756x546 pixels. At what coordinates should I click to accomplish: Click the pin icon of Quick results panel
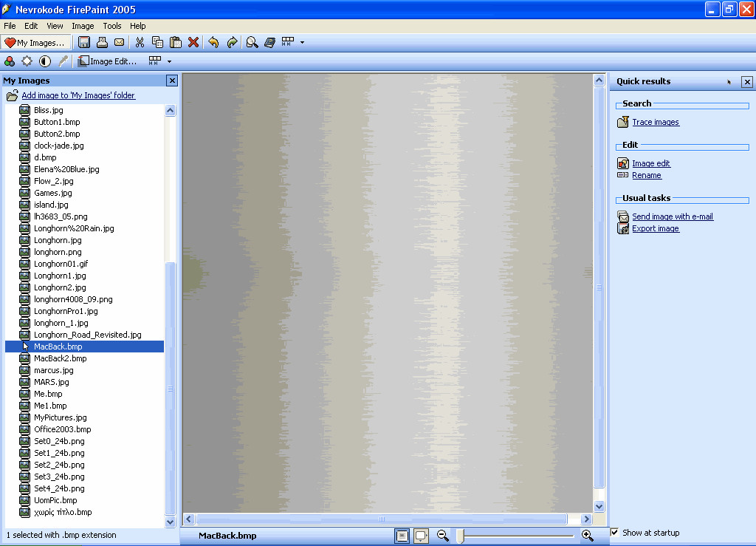729,82
